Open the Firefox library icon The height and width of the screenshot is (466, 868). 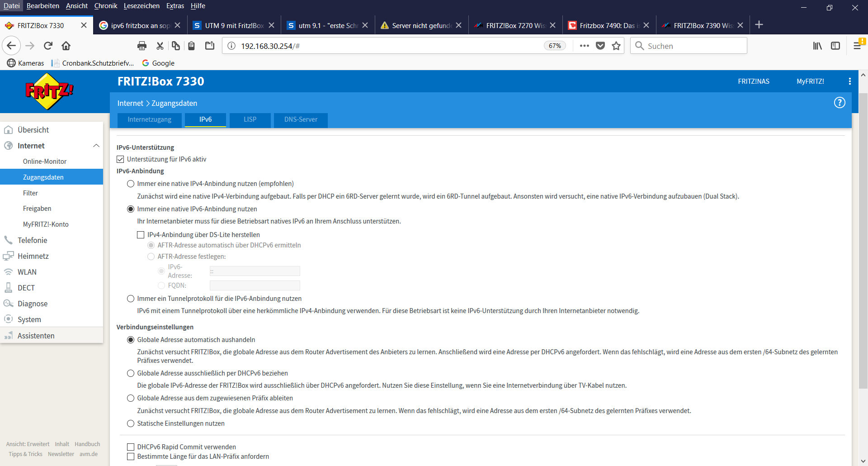tap(817, 46)
